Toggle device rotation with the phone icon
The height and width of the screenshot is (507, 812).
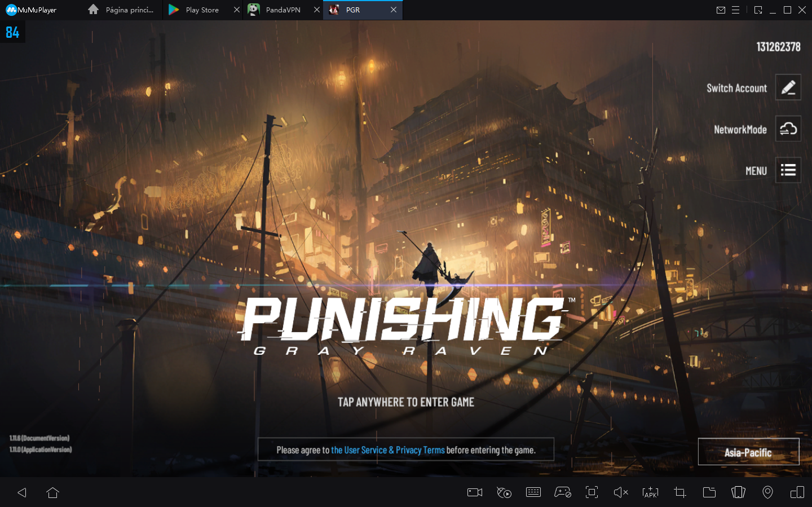[738, 492]
